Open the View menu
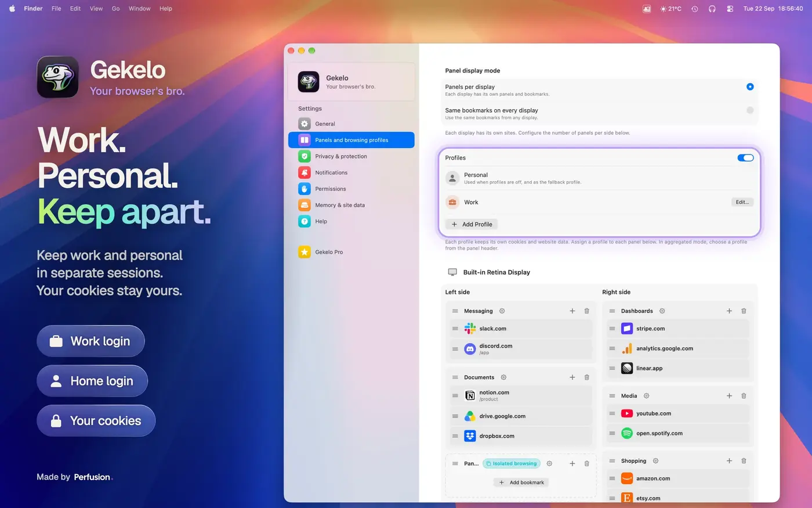 [x=96, y=9]
